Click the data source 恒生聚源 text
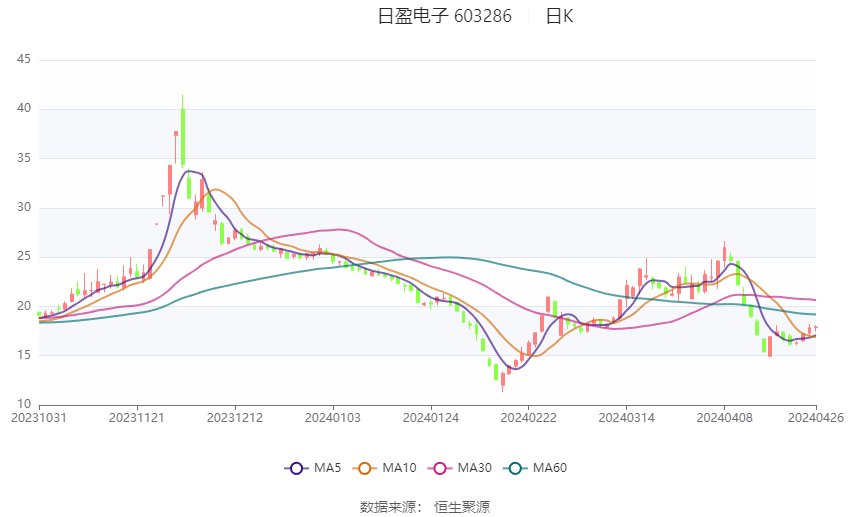This screenshot has width=850, height=517. point(462,507)
